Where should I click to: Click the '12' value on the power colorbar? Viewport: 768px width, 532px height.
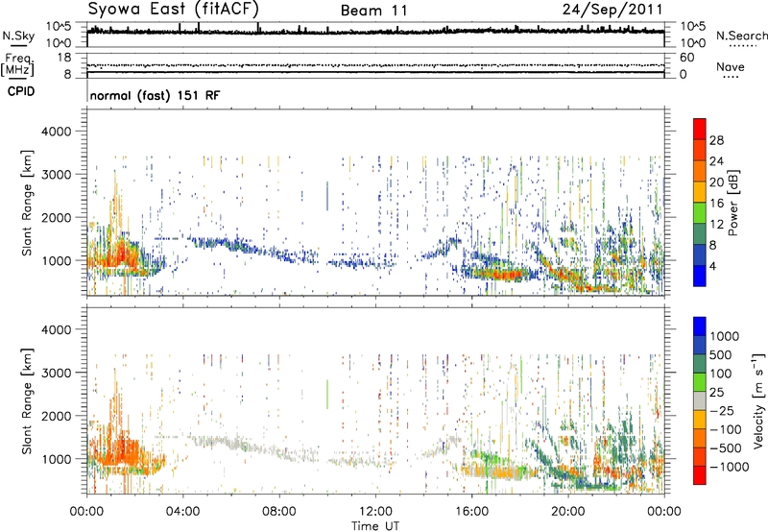(716, 225)
